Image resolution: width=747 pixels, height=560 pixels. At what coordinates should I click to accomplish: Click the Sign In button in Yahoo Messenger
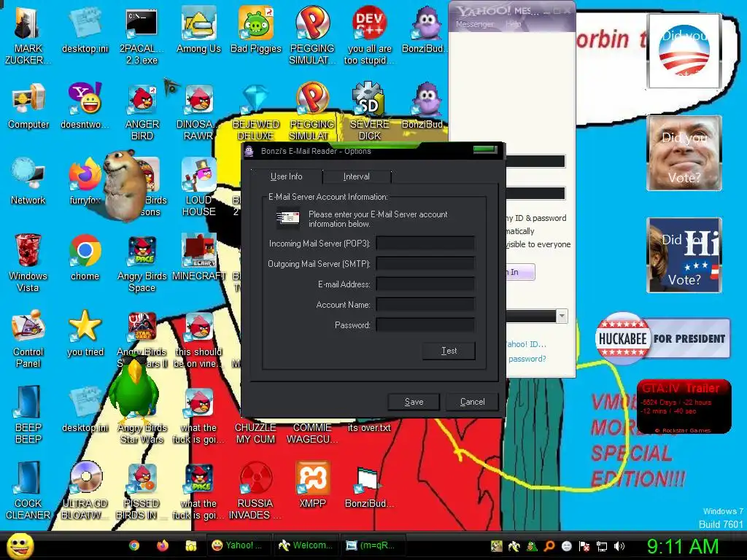tap(519, 272)
